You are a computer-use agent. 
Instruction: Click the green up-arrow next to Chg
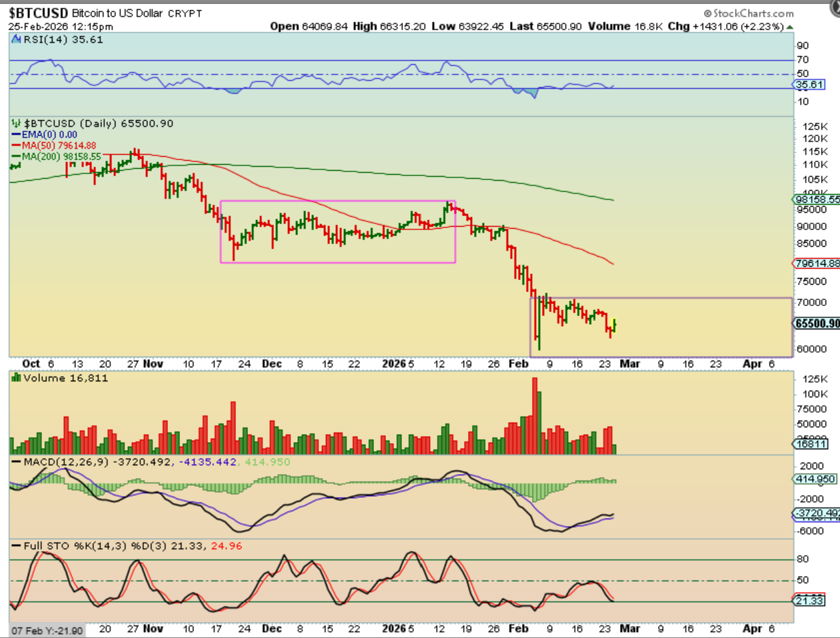coord(790,27)
